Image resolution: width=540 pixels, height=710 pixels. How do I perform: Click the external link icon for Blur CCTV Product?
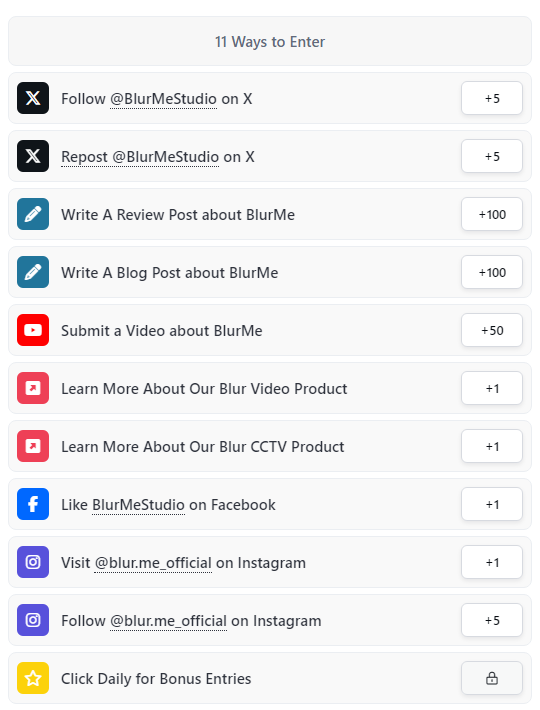(33, 446)
